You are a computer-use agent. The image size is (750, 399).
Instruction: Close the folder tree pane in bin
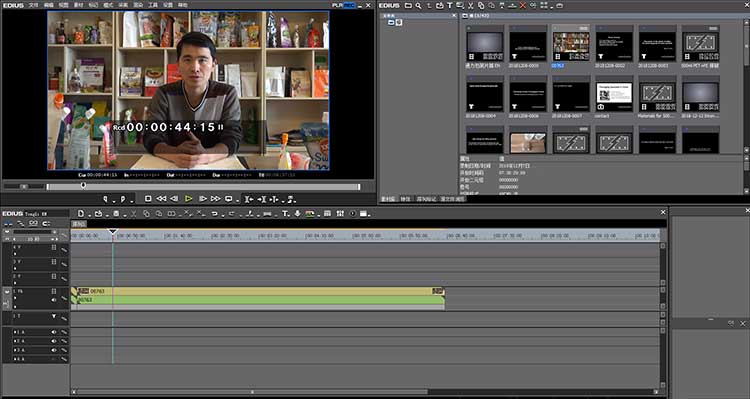(x=454, y=15)
